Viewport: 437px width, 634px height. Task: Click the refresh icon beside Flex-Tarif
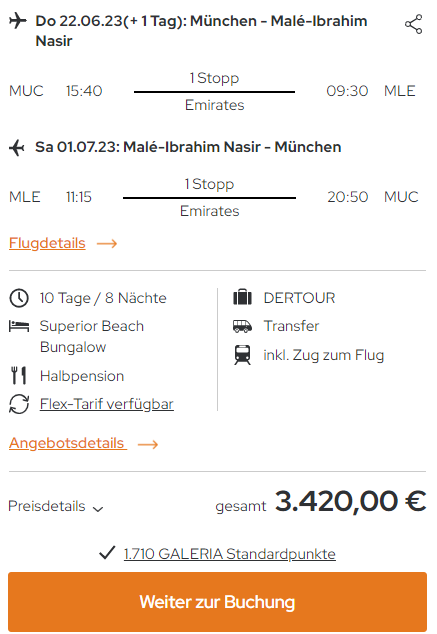tap(19, 404)
